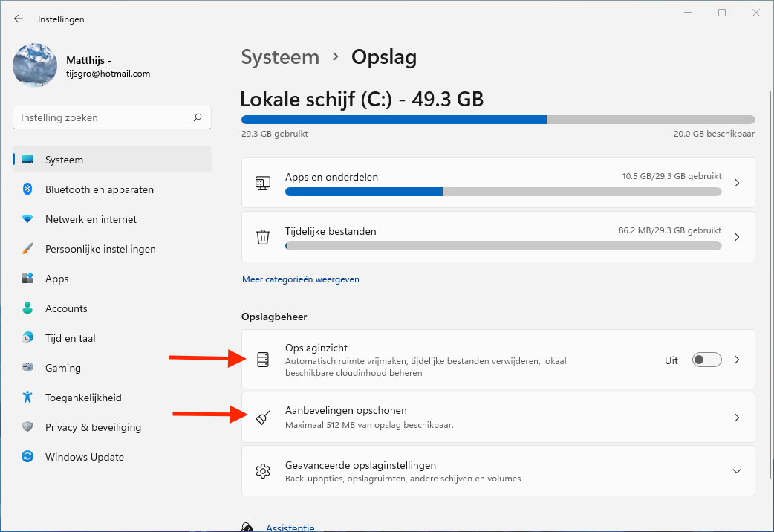This screenshot has width=774, height=532.
Task: Open Apps en onderdelen chevron arrow
Action: click(x=736, y=183)
